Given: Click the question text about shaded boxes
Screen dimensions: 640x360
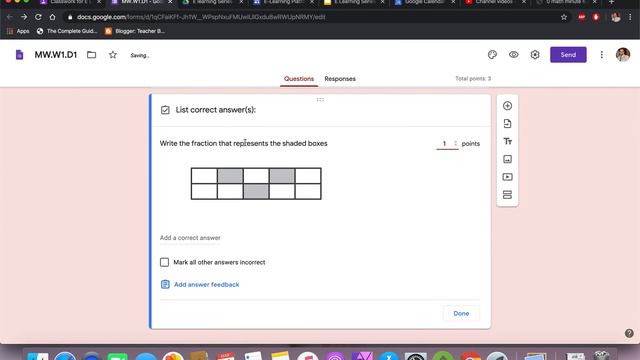Looking at the screenshot, I should (x=244, y=143).
